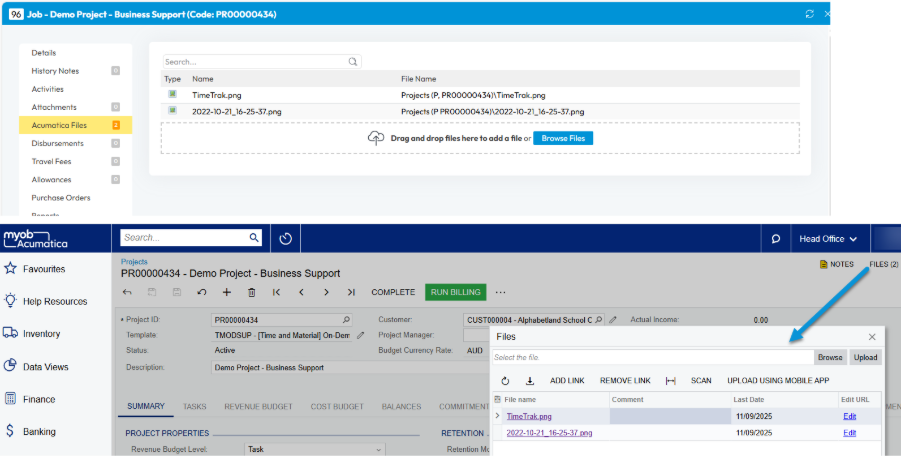
Task: Click the fit-to-width columns icon in Files dialog
Action: tap(671, 381)
